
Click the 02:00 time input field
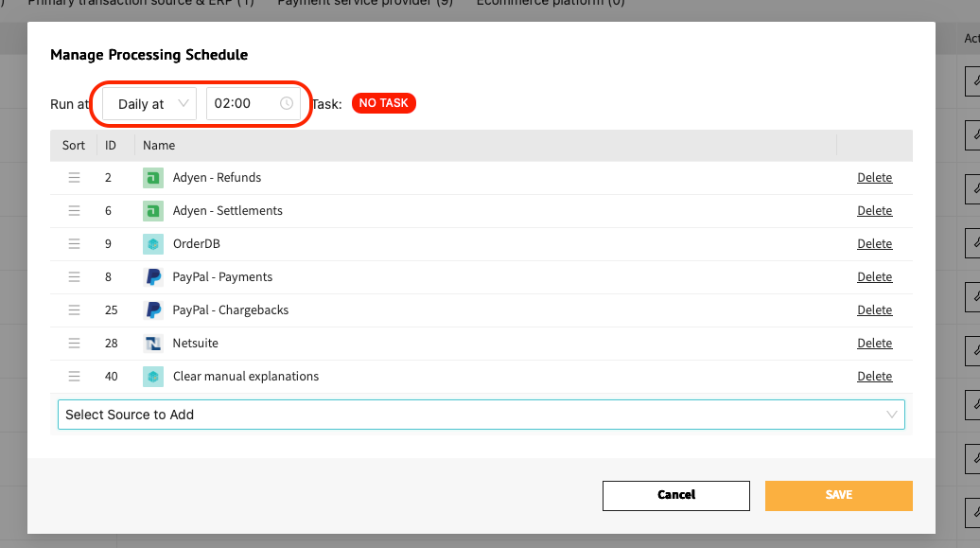(x=254, y=104)
